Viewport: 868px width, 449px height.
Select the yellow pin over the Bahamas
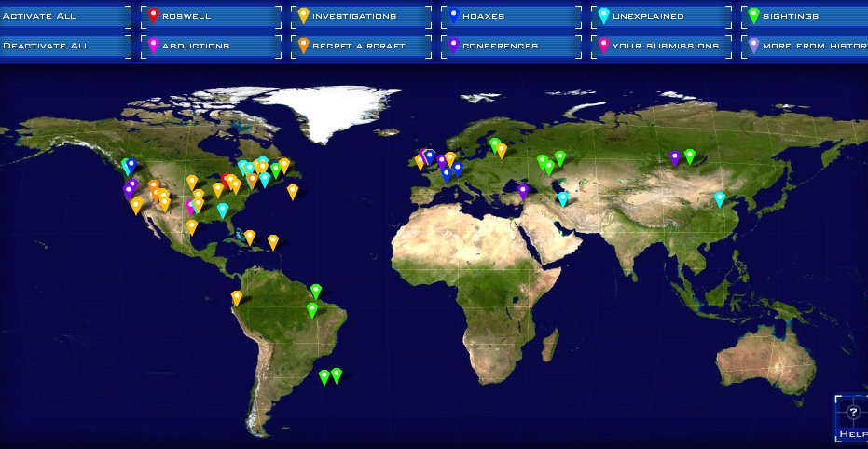(250, 238)
